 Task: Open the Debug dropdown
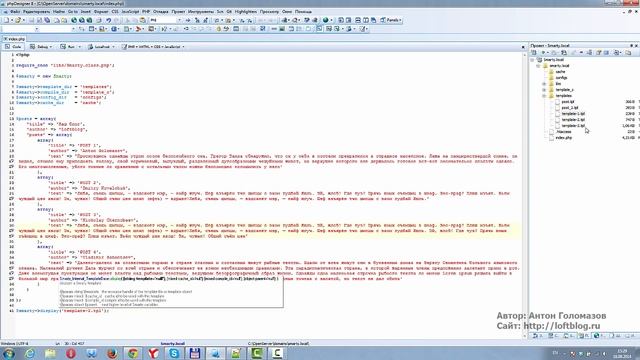click(x=41, y=47)
